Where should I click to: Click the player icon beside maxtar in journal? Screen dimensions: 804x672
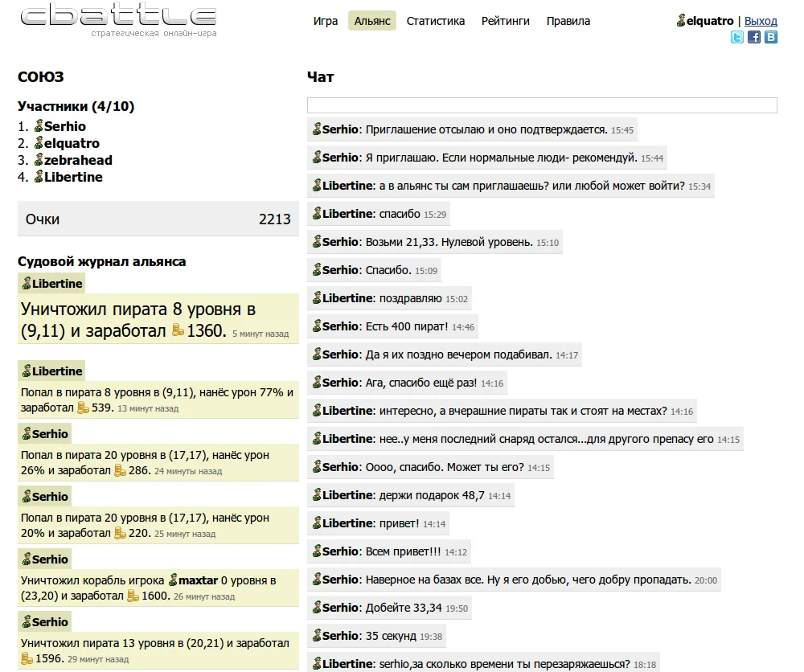172,580
